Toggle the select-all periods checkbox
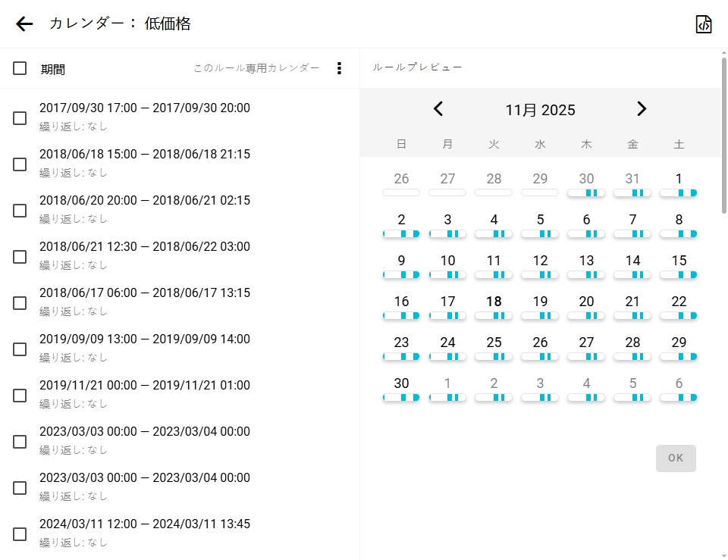 tap(20, 68)
